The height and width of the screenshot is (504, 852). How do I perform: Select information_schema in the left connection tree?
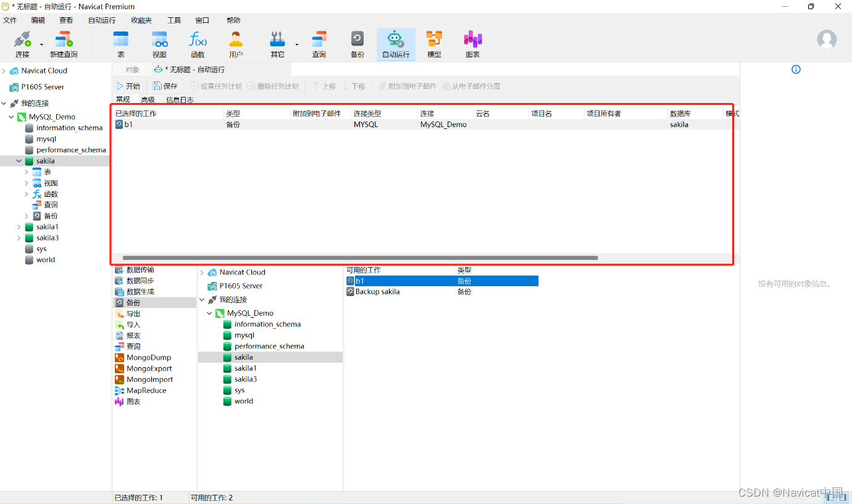pos(69,128)
